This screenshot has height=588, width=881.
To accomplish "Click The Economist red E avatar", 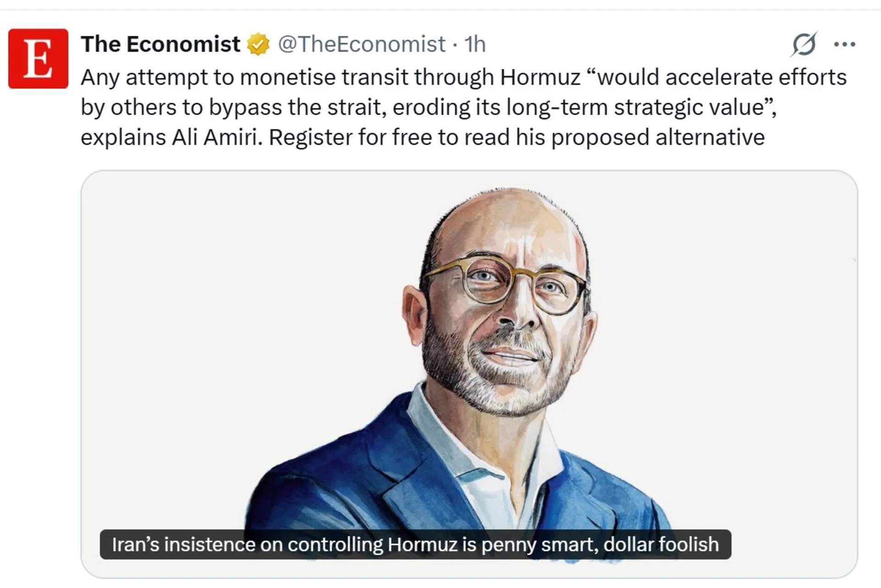I will 38,58.
